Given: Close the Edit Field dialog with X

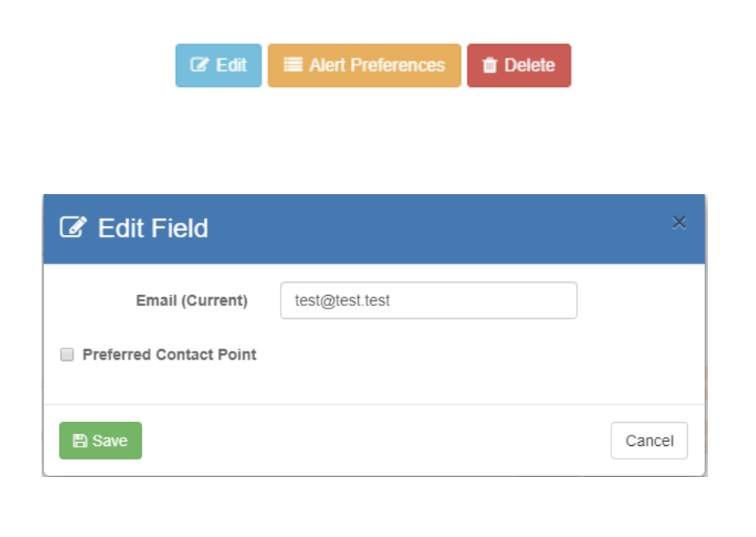Looking at the screenshot, I should click(679, 222).
